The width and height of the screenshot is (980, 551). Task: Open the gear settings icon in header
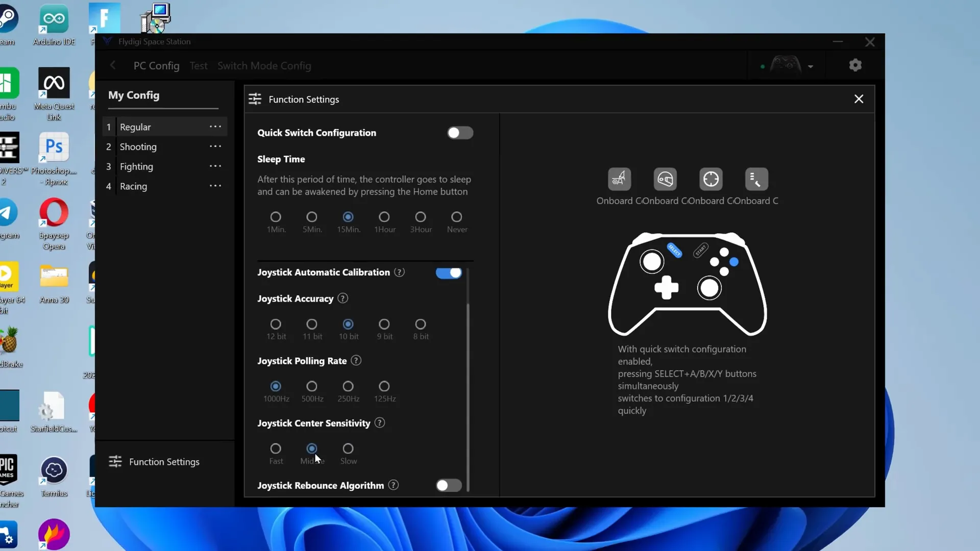(x=855, y=65)
